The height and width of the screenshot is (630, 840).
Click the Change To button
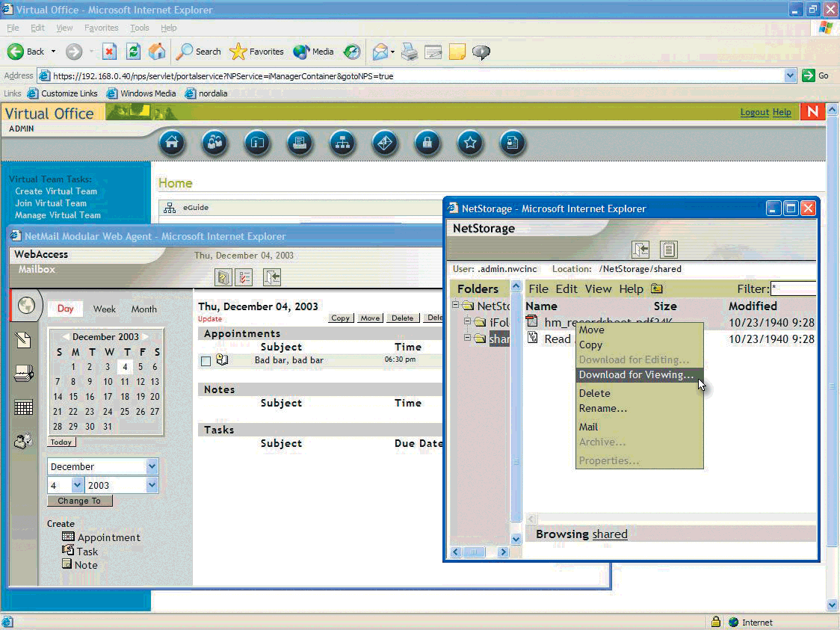[80, 501]
